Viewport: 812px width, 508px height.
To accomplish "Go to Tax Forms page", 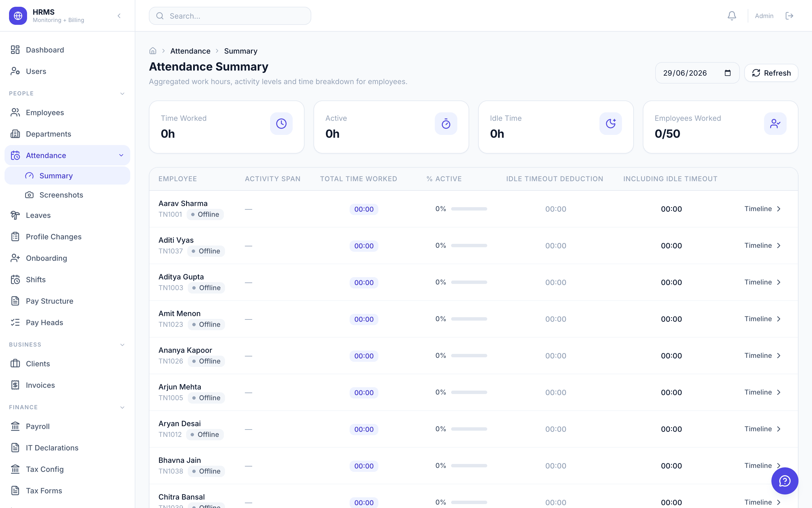I will [x=67, y=491].
